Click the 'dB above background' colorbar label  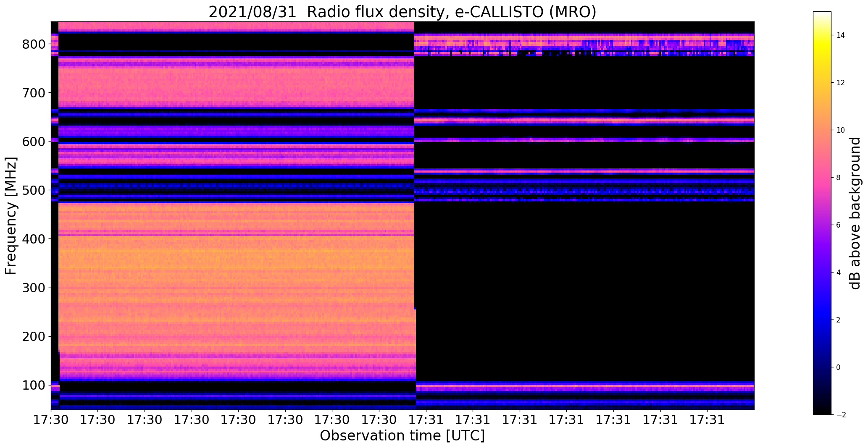pyautogui.click(x=855, y=213)
